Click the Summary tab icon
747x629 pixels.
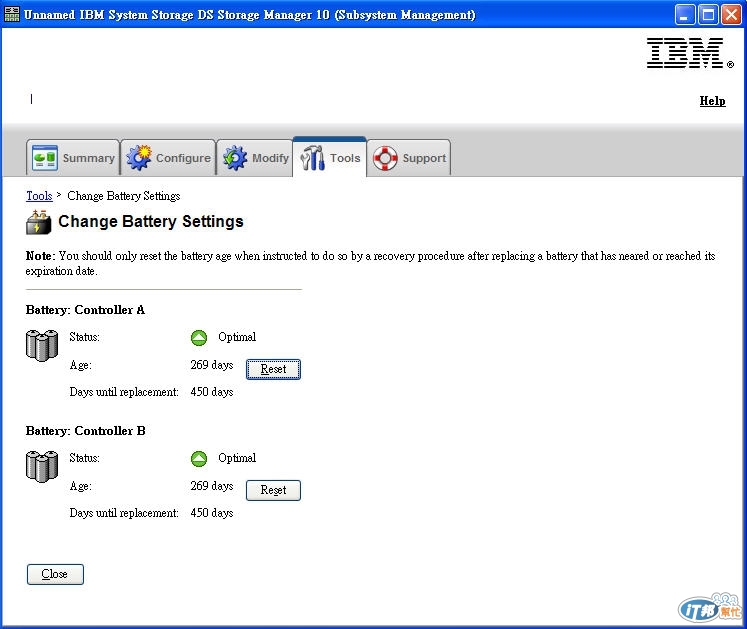(x=45, y=158)
